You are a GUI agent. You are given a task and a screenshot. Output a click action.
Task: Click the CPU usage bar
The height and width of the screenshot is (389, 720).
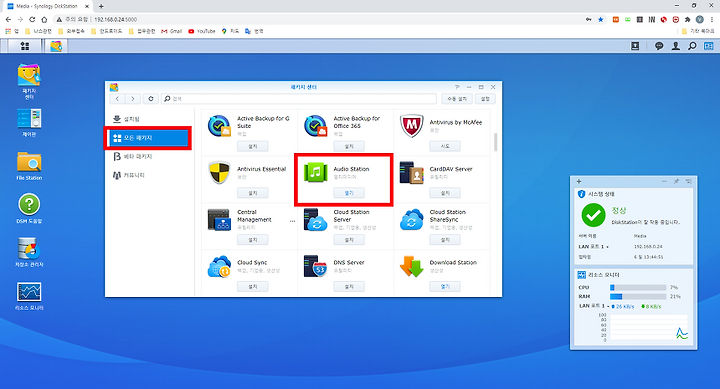(x=638, y=288)
